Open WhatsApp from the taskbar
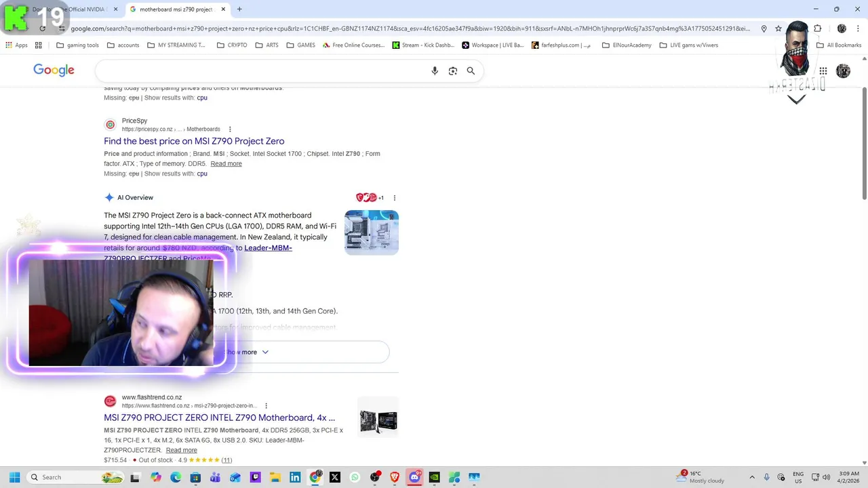Screen dimensions: 868x488 pyautogui.click(x=355, y=477)
